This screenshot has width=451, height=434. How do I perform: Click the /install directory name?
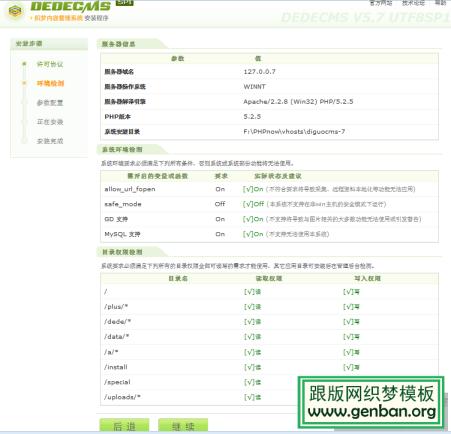116,367
